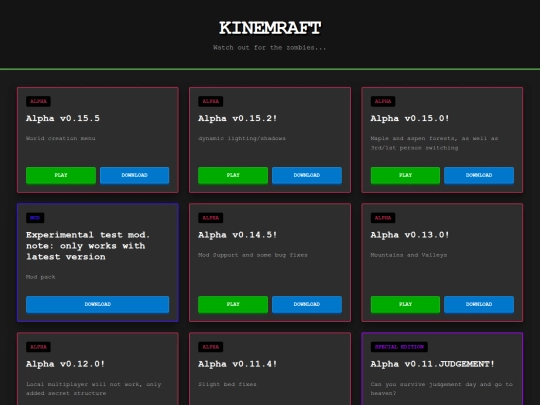540x405 pixels.
Task: Click the ALPHA badge on the v0.11.4! card
Action: click(211, 347)
